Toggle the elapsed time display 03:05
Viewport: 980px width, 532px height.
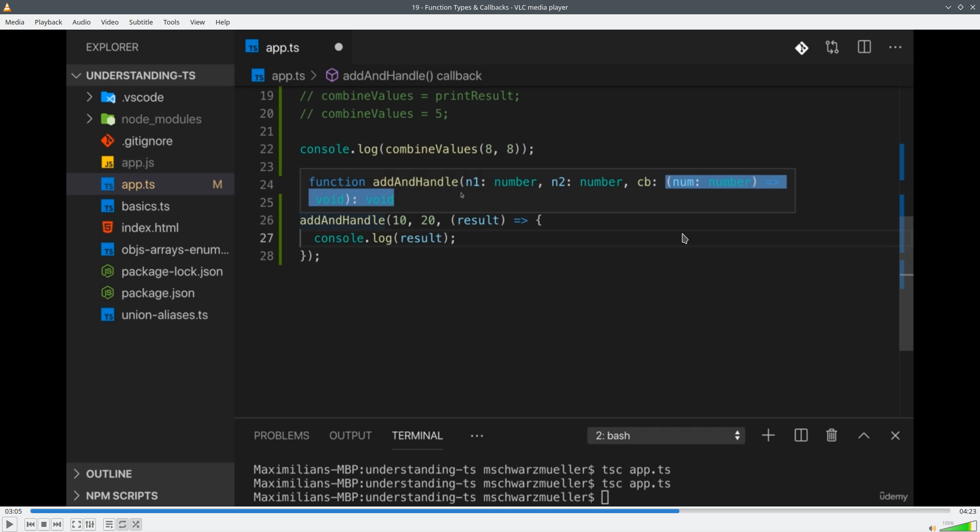tap(13, 511)
